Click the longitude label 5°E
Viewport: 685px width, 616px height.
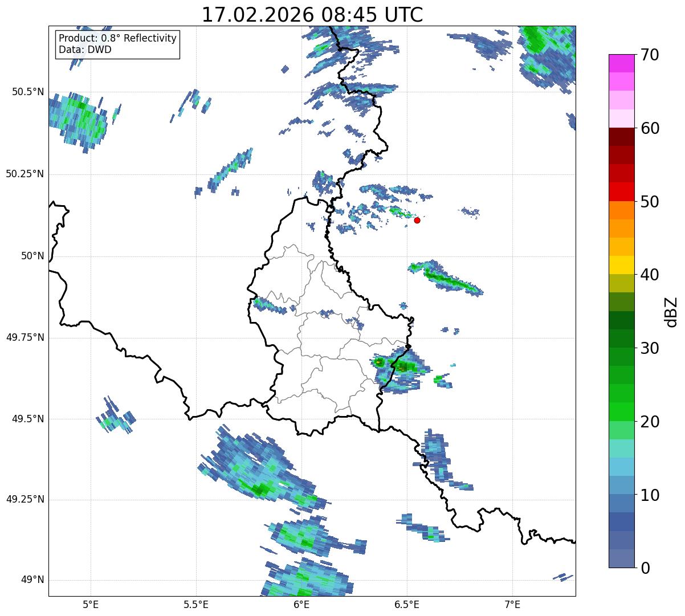pos(91,605)
